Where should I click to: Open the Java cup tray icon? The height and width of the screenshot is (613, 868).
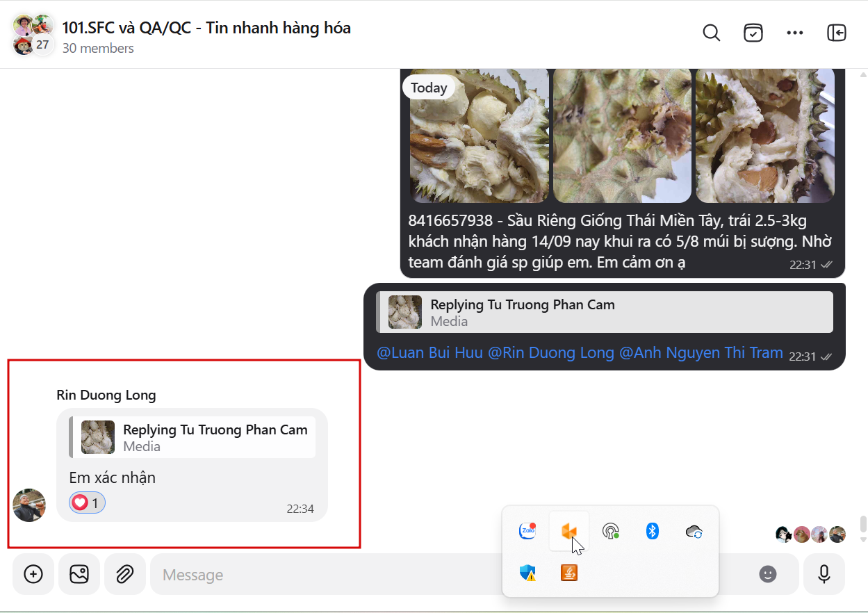[569, 573]
